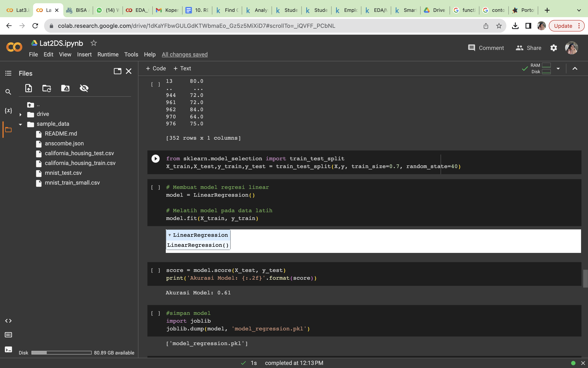Open the RAM/Disk runtime dropdown arrow

coord(558,68)
